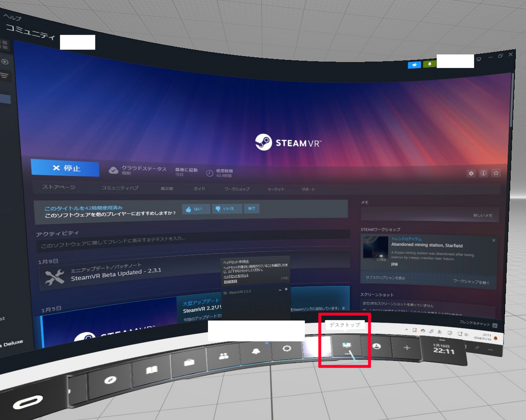The image size is (526, 420).
Task: Open the サポート tab
Action: 308,189
